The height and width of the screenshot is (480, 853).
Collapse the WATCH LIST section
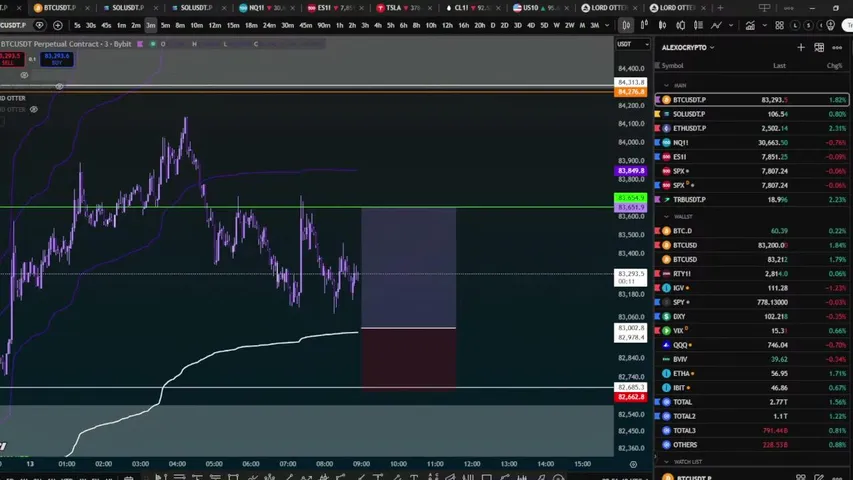coord(666,461)
